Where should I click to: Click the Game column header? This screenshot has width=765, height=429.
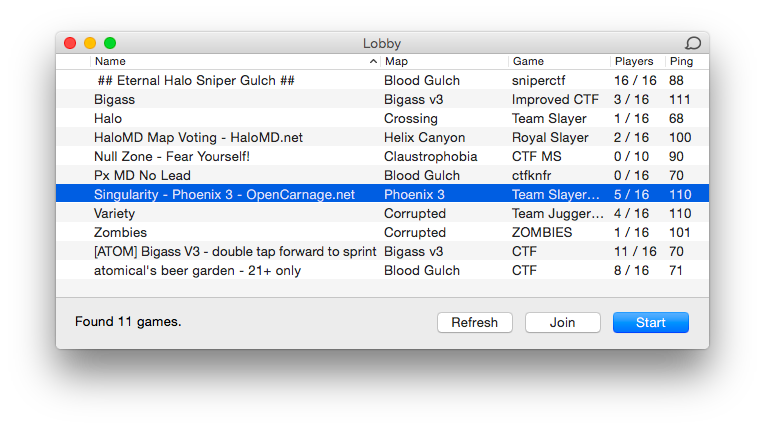tap(558, 62)
